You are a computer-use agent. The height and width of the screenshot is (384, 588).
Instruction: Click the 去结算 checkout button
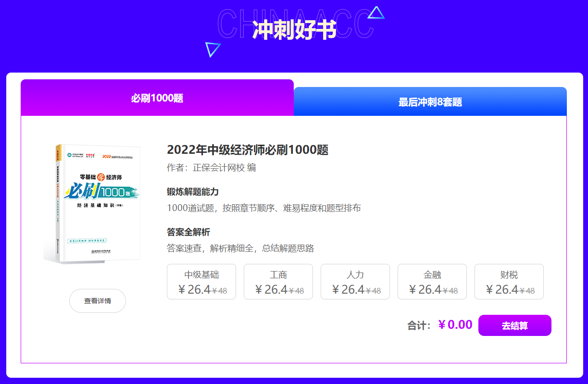514,325
